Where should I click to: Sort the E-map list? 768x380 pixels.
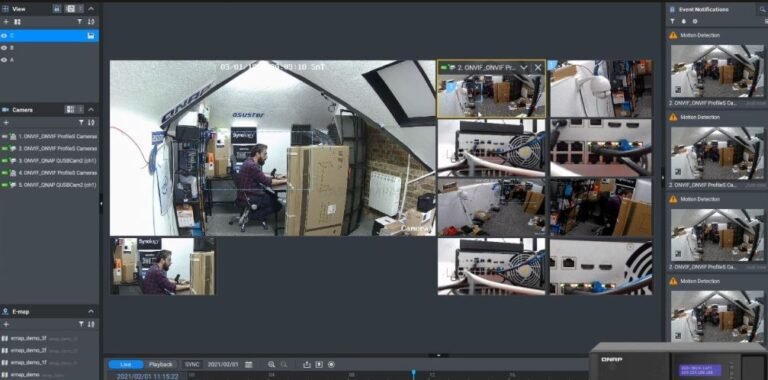pos(91,324)
